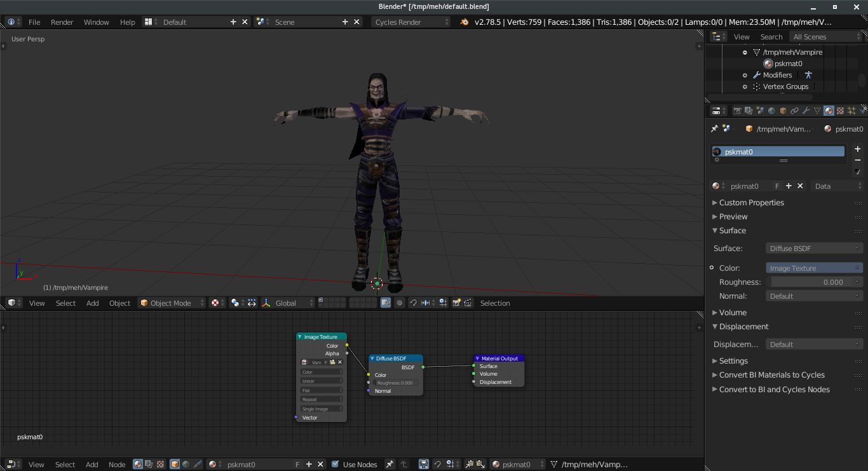
Task: Select /tmp/meh/Vampire mesh in outliner
Action: click(792, 52)
